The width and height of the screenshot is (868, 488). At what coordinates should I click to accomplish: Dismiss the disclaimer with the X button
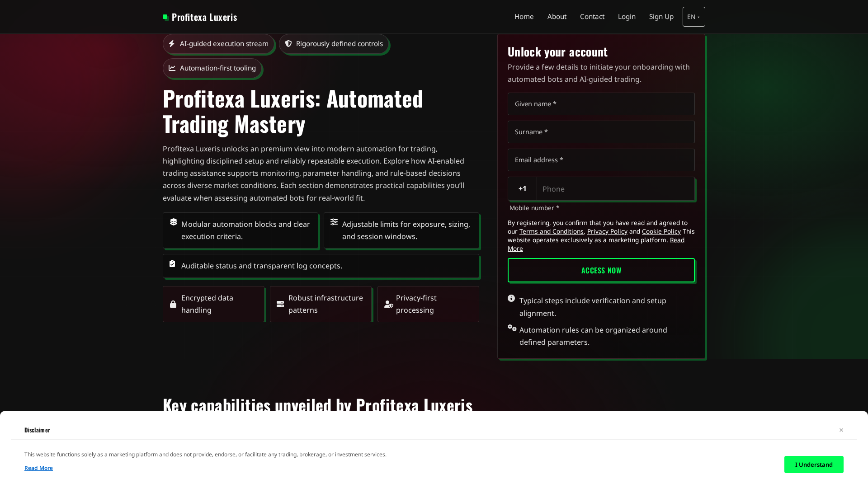pos(841,430)
